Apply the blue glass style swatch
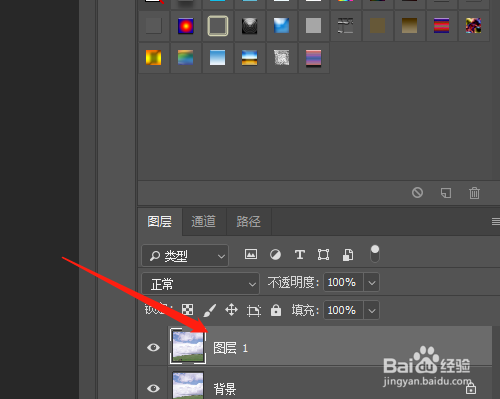The width and height of the screenshot is (500, 399). [x=282, y=26]
